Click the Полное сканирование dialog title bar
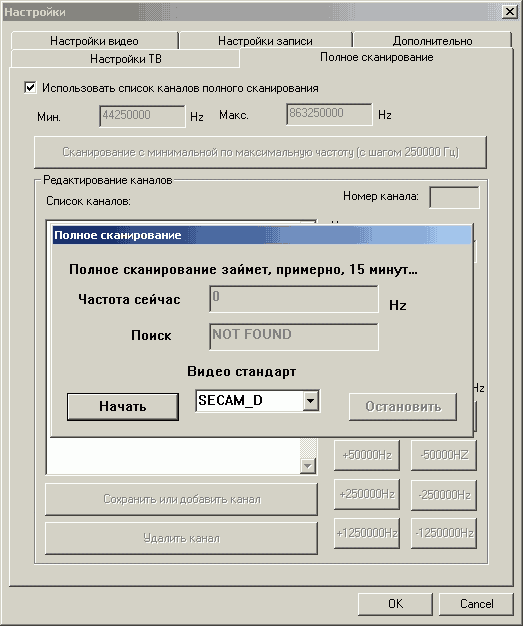 262,235
